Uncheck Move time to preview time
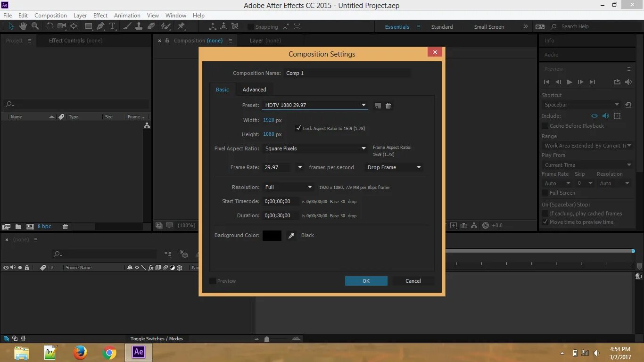 coord(545,222)
